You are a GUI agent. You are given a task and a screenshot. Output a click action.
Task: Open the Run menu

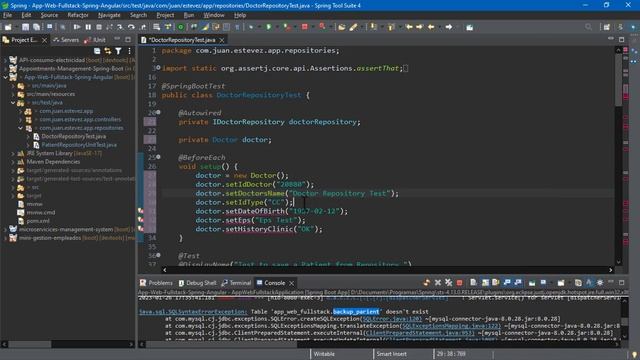[x=189, y=15]
